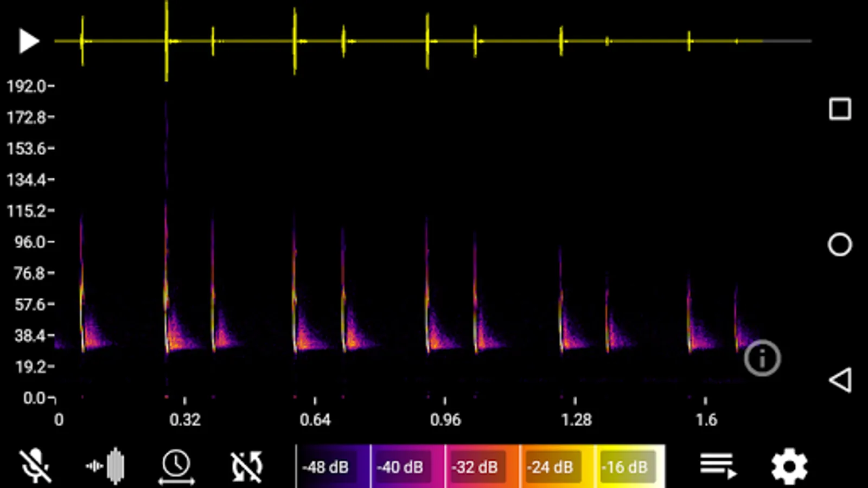
Task: Click the 153.6 frequency axis label
Action: tap(27, 149)
